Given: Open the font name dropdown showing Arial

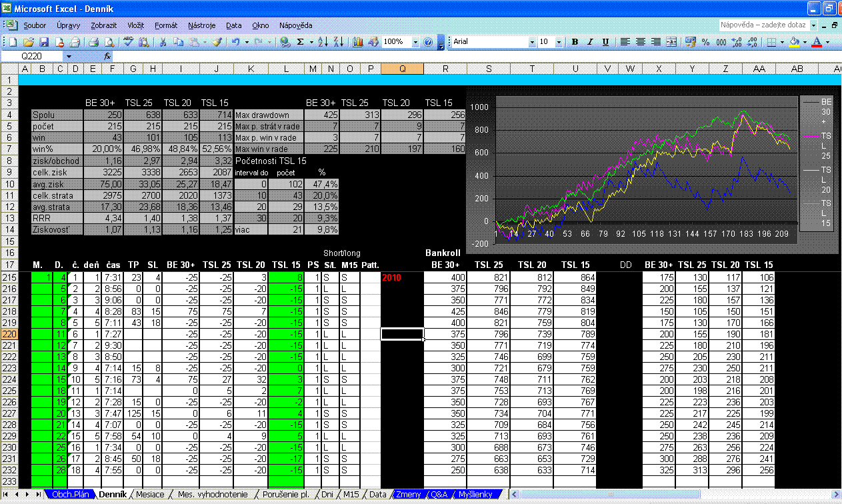Looking at the screenshot, I should tap(532, 42).
